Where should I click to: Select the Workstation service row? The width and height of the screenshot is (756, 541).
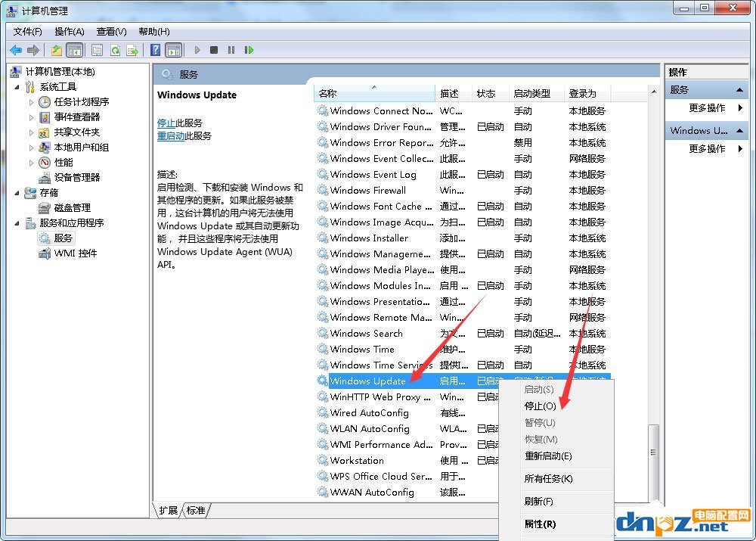coord(407,460)
